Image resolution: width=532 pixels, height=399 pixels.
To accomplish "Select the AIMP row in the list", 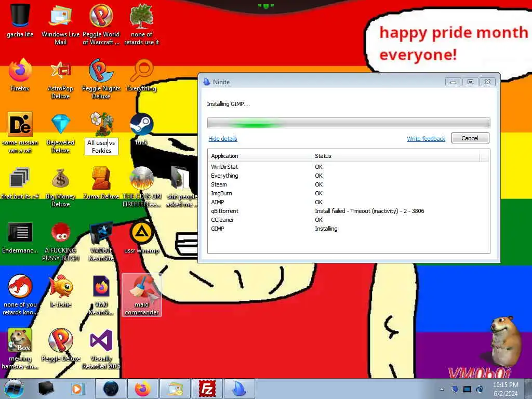I will click(x=349, y=202).
